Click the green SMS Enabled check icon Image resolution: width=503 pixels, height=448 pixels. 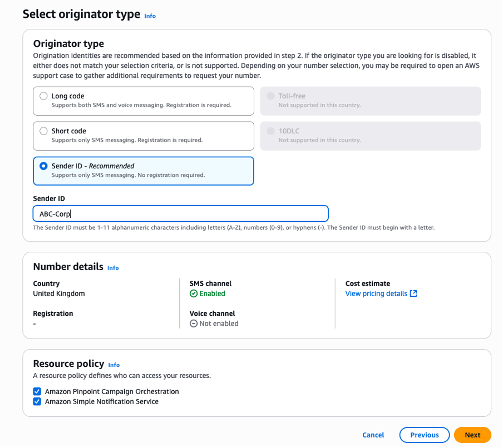coord(194,293)
